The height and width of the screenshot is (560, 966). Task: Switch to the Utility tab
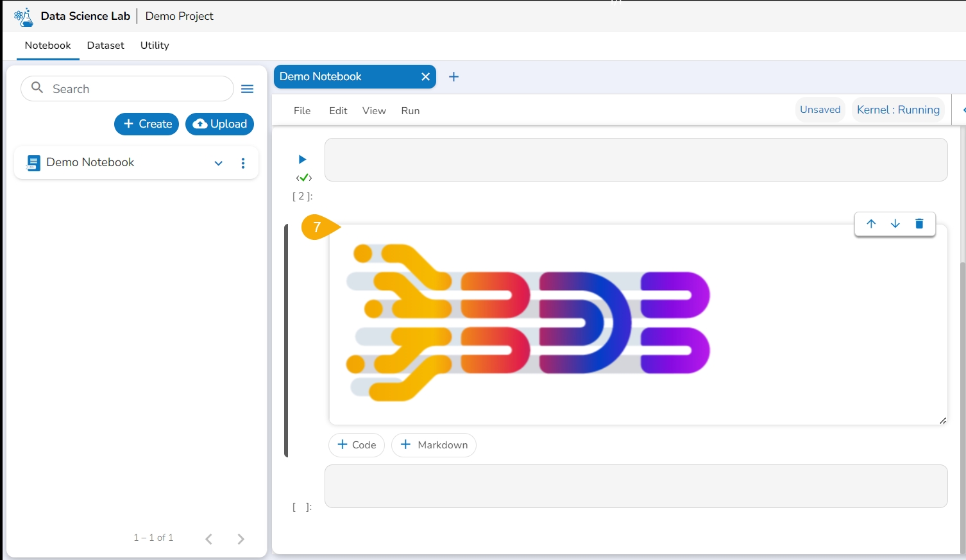pos(155,46)
